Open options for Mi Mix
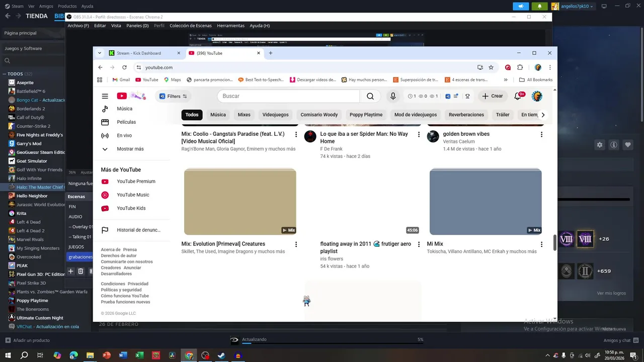 pyautogui.click(x=541, y=244)
